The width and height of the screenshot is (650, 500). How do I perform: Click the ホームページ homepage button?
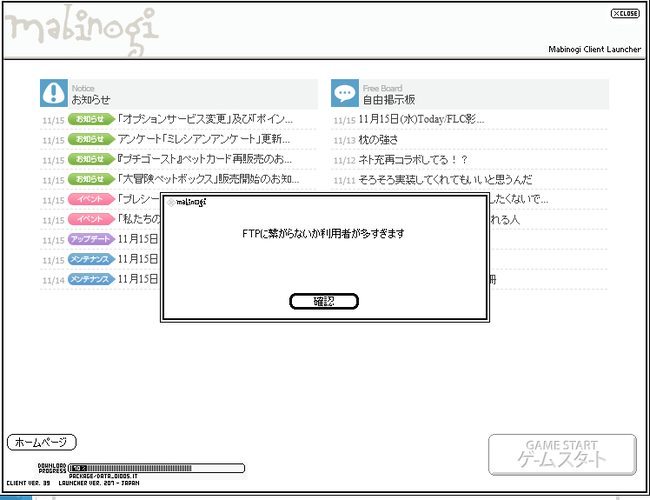point(41,442)
